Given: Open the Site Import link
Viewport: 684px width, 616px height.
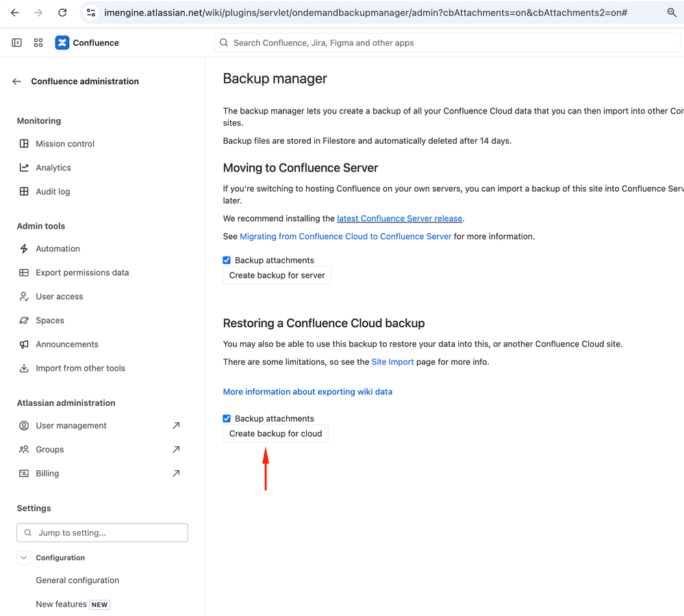Looking at the screenshot, I should (x=392, y=362).
